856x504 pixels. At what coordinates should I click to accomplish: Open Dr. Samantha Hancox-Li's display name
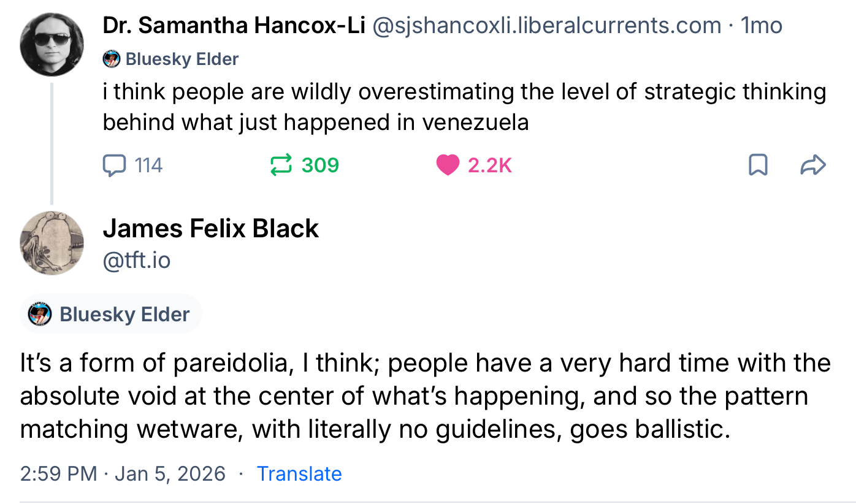point(234,25)
